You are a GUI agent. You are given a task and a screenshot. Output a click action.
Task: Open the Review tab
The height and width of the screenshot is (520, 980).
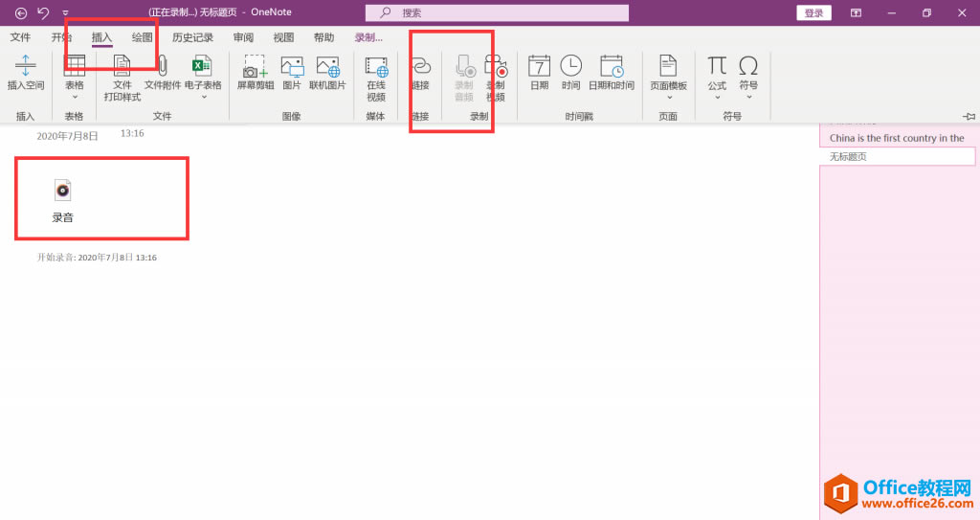243,37
